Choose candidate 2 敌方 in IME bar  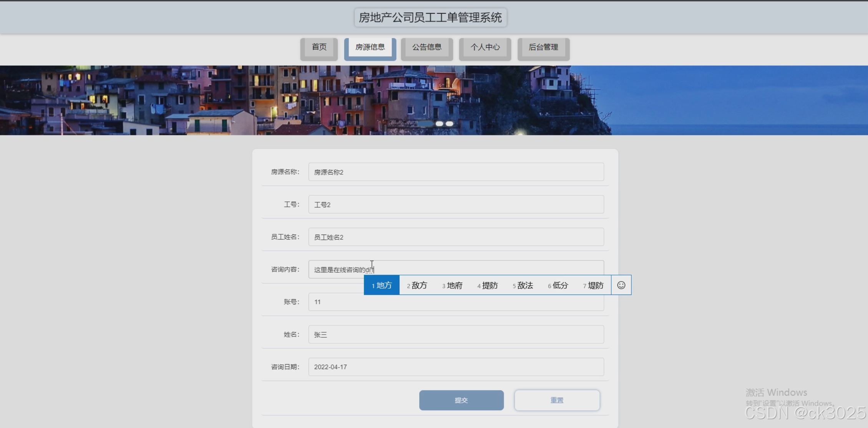pos(417,285)
